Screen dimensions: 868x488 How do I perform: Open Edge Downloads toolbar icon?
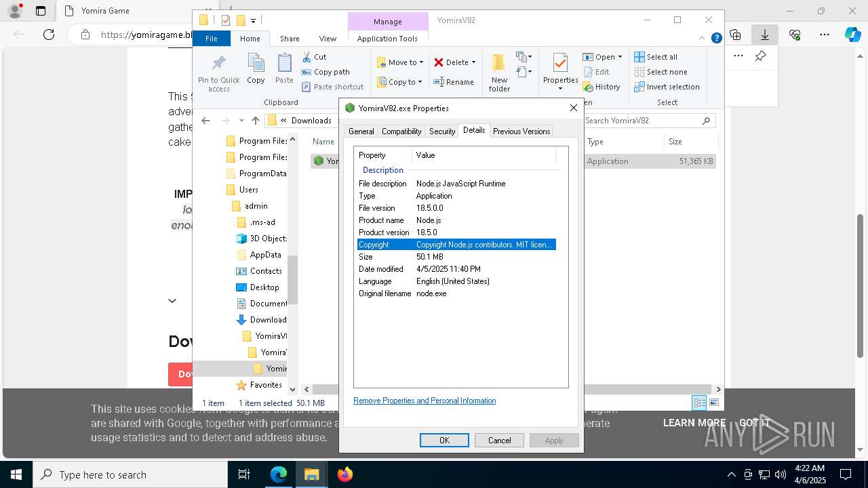click(x=764, y=35)
